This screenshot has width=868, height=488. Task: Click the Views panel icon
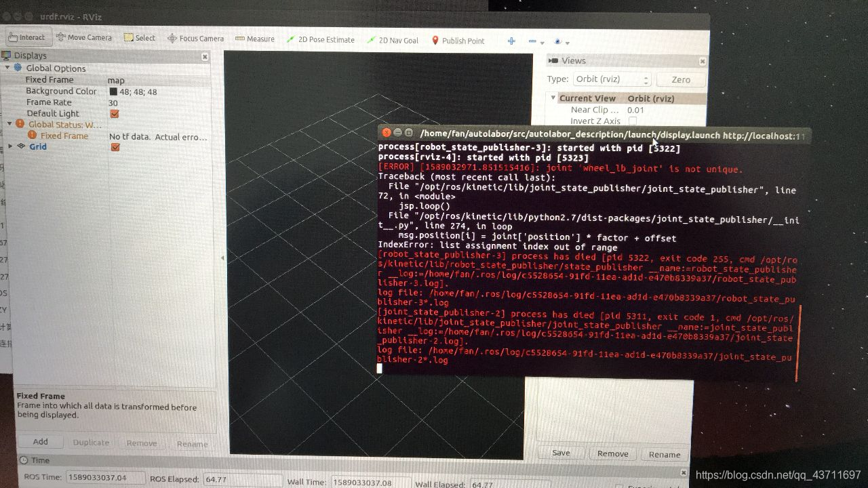coord(554,60)
